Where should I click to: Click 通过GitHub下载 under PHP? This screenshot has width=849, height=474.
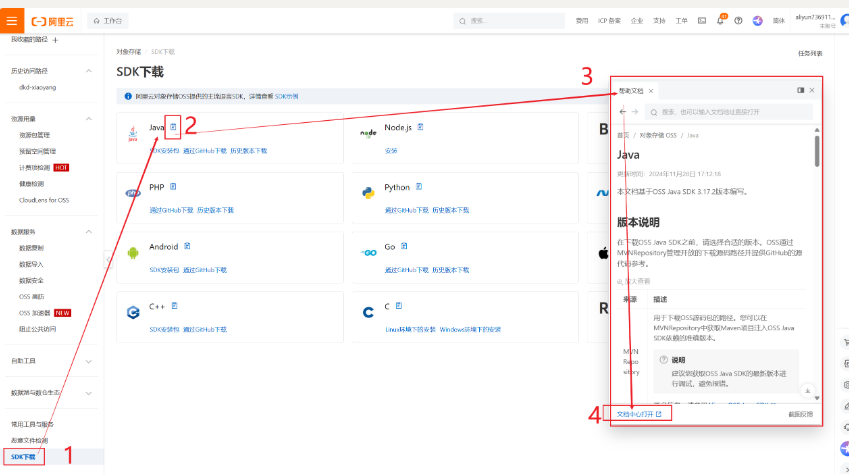pyautogui.click(x=171, y=210)
